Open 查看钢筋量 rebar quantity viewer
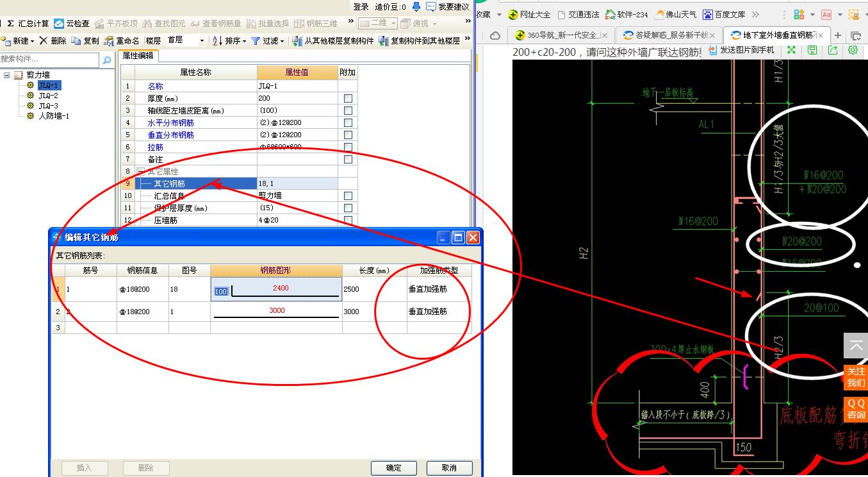Viewport: 868px width, 477px height. click(x=216, y=23)
